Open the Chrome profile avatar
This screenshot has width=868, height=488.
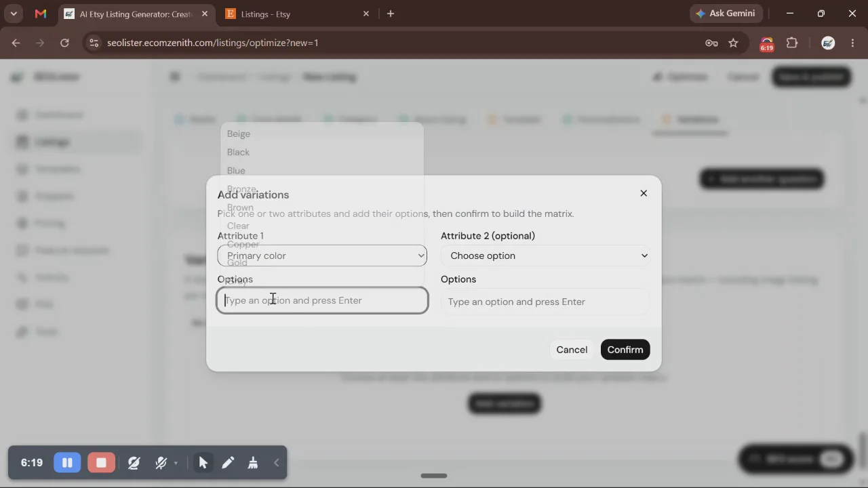click(x=828, y=43)
